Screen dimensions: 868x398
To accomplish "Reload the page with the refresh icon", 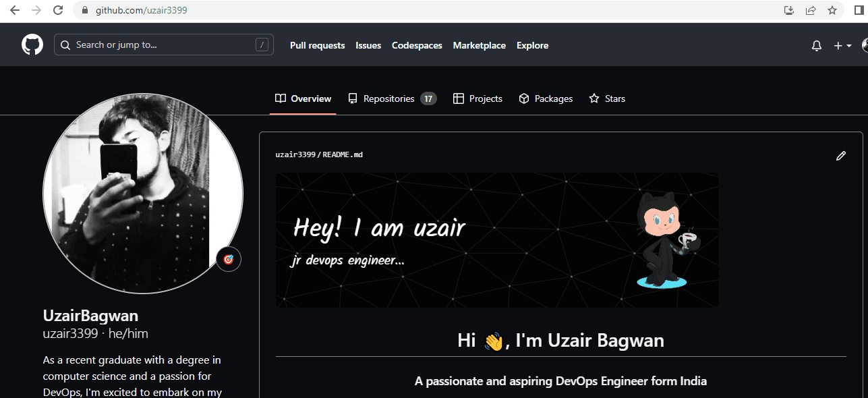I will [x=58, y=11].
